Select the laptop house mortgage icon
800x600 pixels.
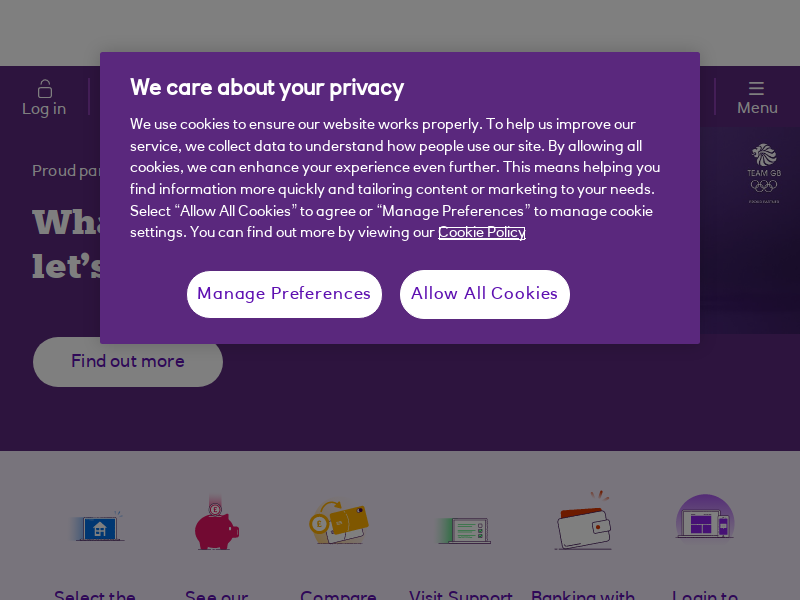[97, 526]
